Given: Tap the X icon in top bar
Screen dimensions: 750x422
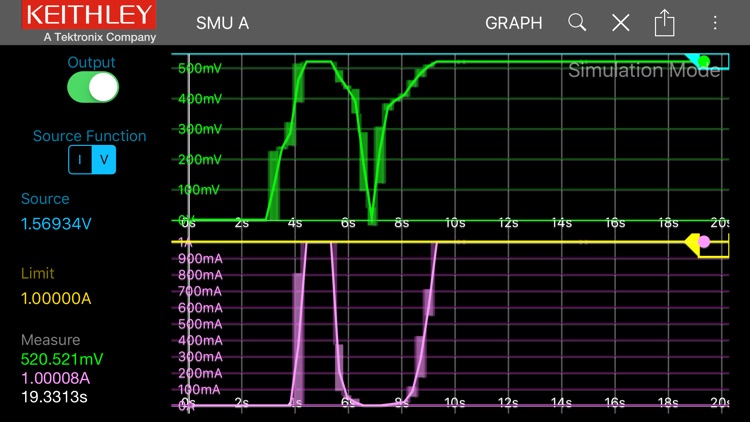Looking at the screenshot, I should tap(621, 22).
